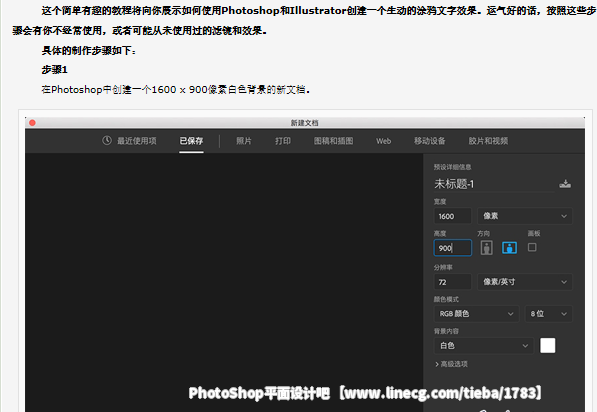Switch to the Web tab
The height and width of the screenshot is (412, 597).
pos(383,141)
